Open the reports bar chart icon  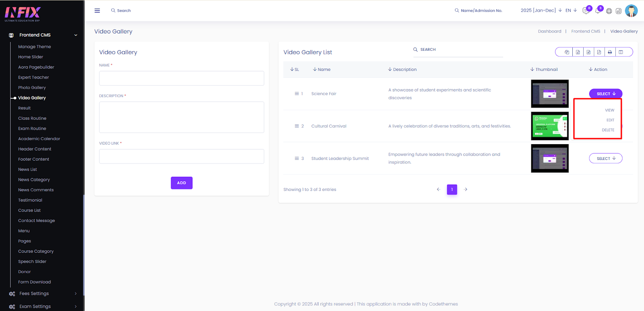pos(619,11)
